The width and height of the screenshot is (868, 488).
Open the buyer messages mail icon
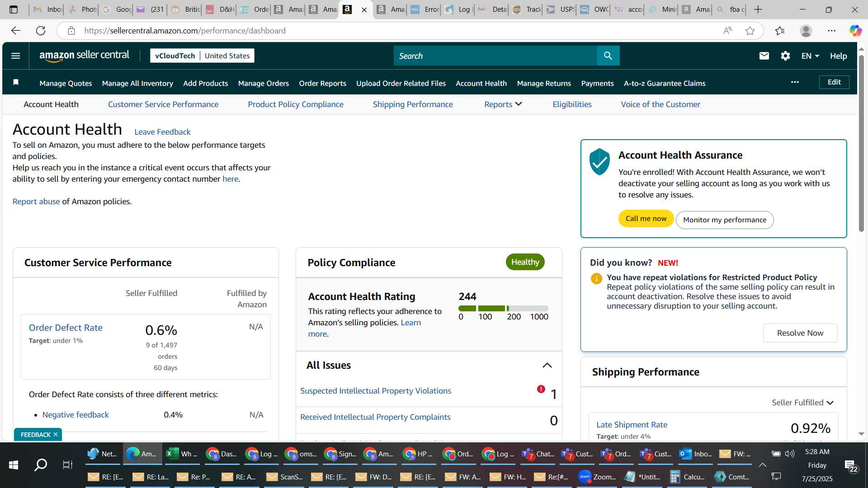pos(764,56)
